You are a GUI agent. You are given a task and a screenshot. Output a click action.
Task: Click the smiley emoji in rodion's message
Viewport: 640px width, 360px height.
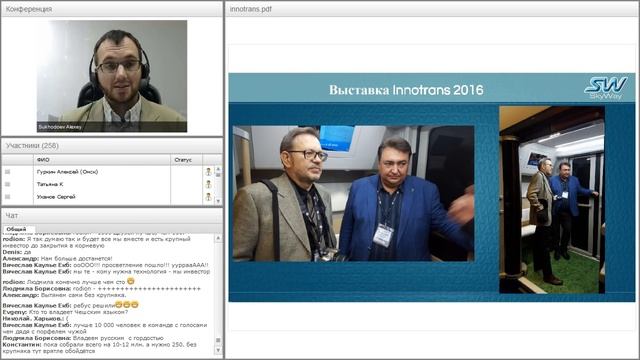pyautogui.click(x=131, y=281)
